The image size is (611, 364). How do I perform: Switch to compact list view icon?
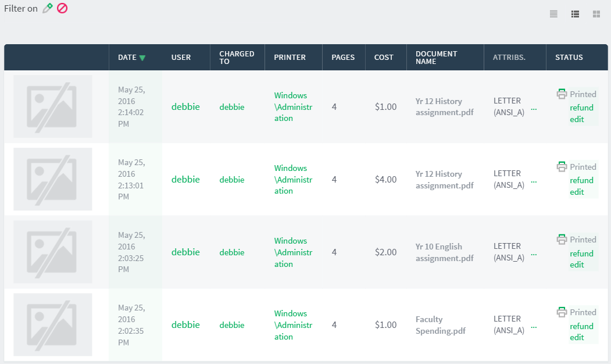553,14
